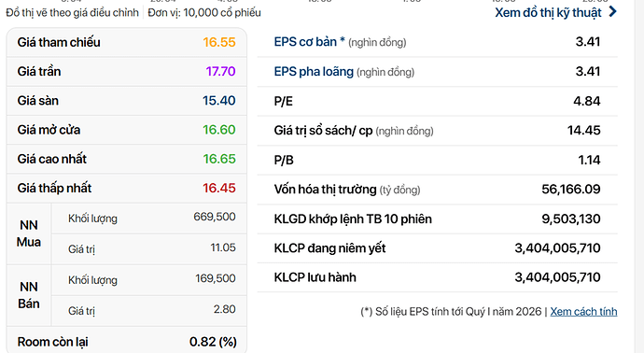Click the Giá thấp nhất value 16.45

[219, 188]
